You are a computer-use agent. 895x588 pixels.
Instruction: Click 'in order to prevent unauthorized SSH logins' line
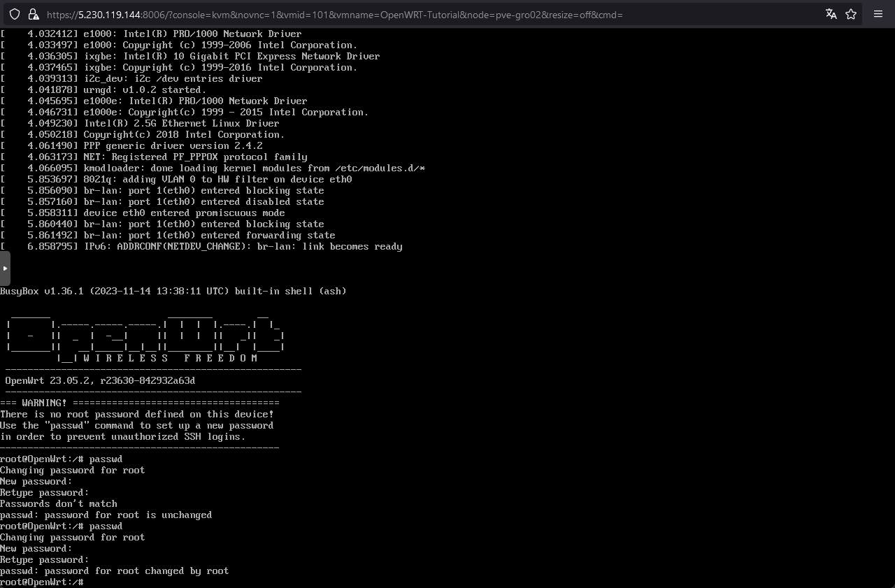click(123, 436)
